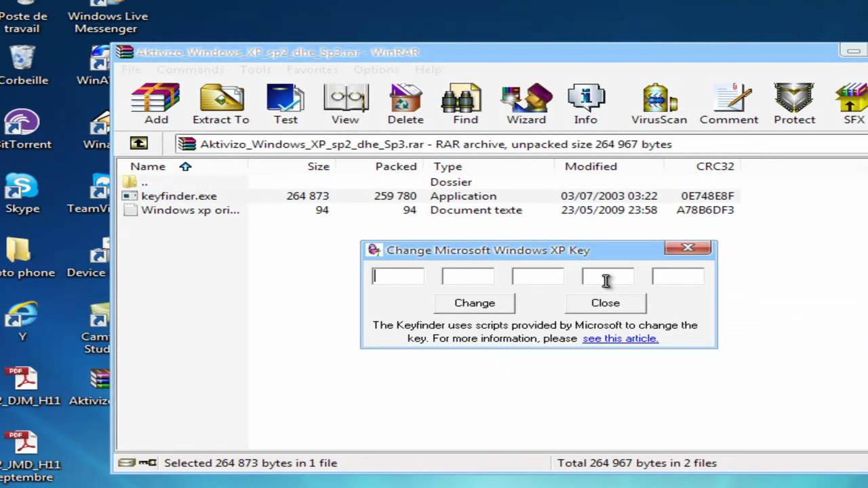Click the first product key field
Viewport: 868px width, 488px height.
click(x=398, y=276)
